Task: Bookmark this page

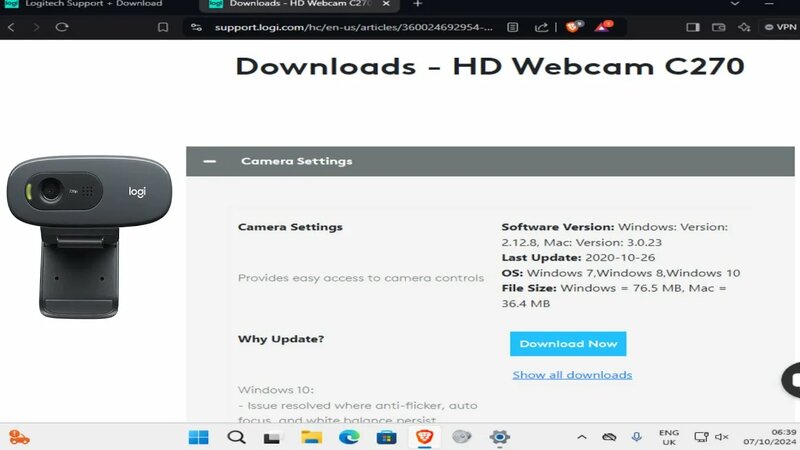Action: click(163, 27)
